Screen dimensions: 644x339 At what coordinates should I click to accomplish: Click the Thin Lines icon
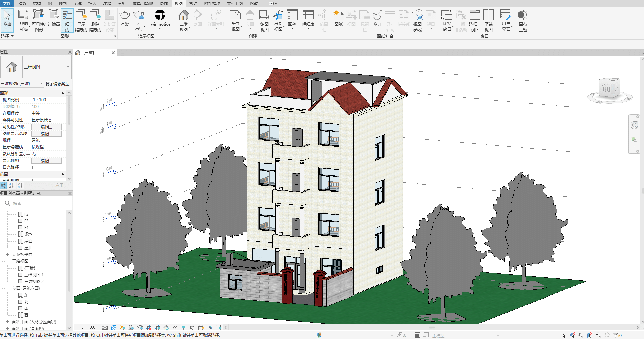click(67, 20)
